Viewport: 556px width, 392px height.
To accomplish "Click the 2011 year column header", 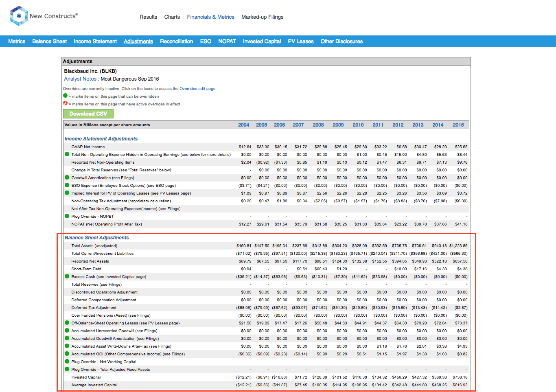I will (x=378, y=125).
